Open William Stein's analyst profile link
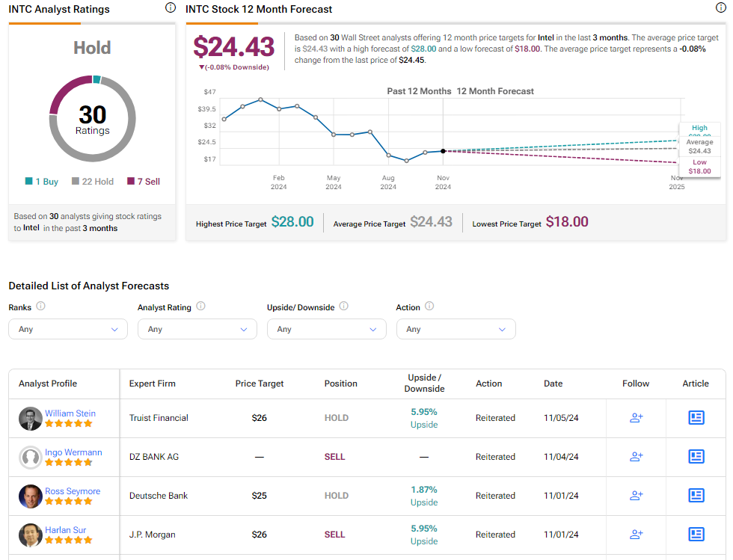733x560 pixels. pos(70,413)
